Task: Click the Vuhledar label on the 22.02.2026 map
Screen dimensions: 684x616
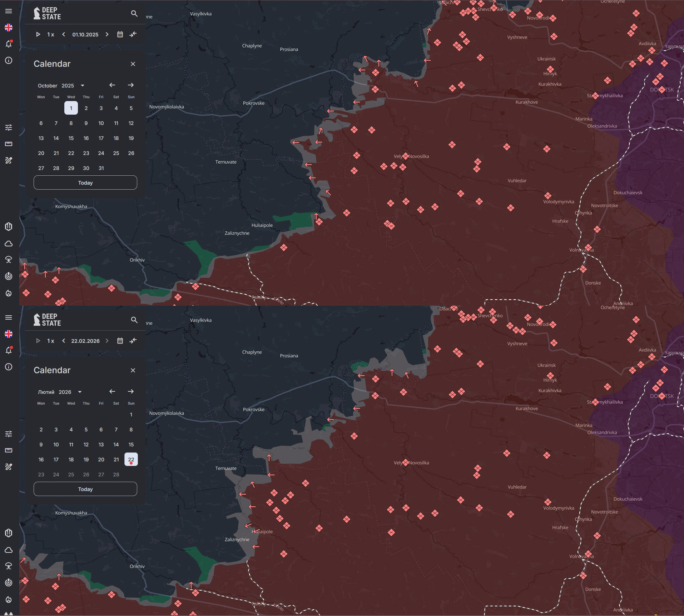Action: [x=517, y=487]
